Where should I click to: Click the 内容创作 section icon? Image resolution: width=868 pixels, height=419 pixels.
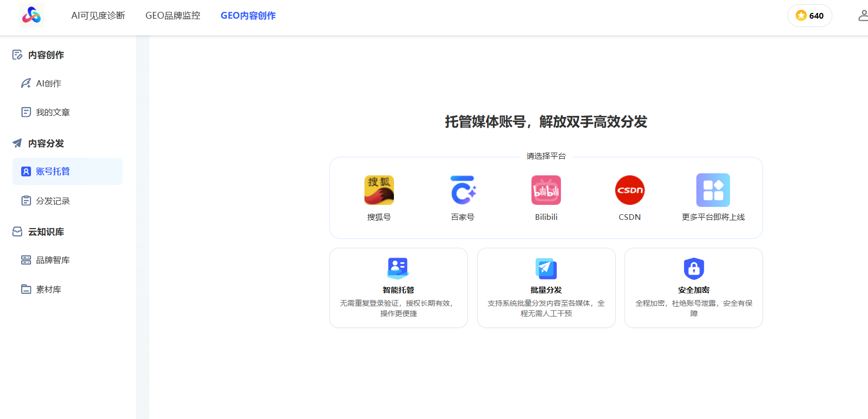click(x=18, y=55)
